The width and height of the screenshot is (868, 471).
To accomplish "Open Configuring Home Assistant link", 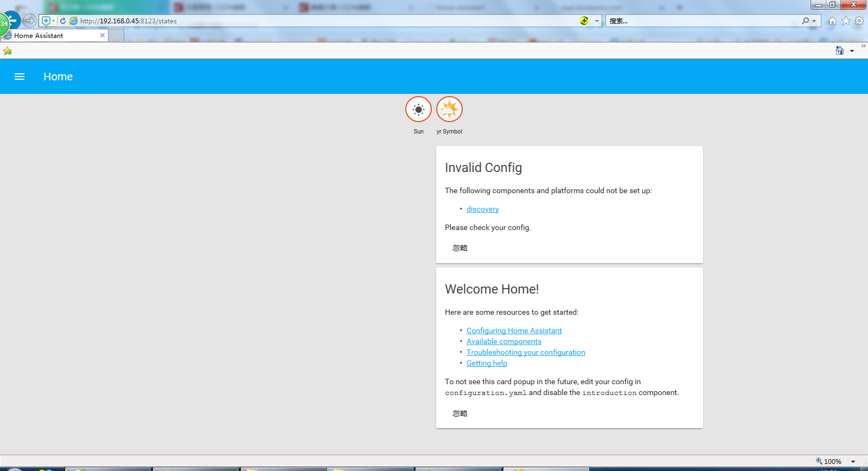I will click(x=514, y=330).
